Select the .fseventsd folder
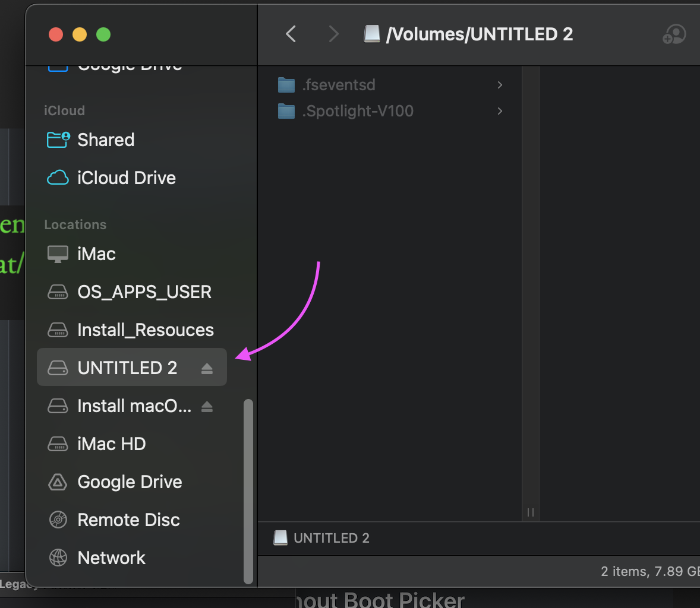Screen dimensions: 700x608 [x=389, y=85]
